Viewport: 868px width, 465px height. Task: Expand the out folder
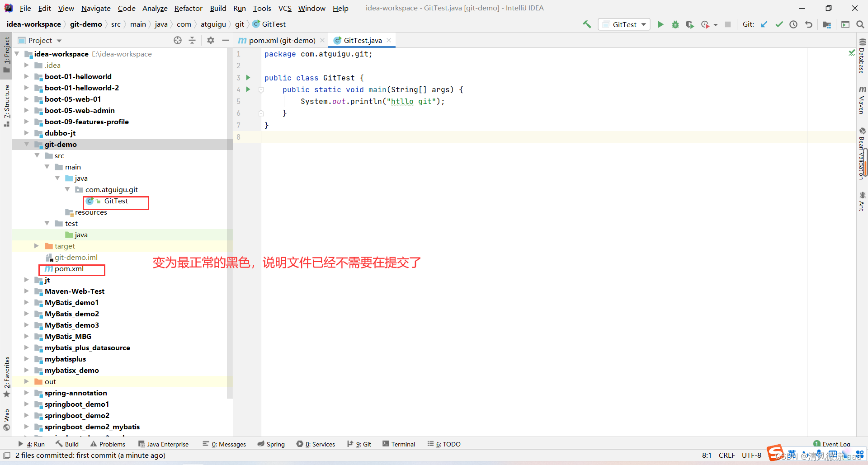pyautogui.click(x=27, y=381)
